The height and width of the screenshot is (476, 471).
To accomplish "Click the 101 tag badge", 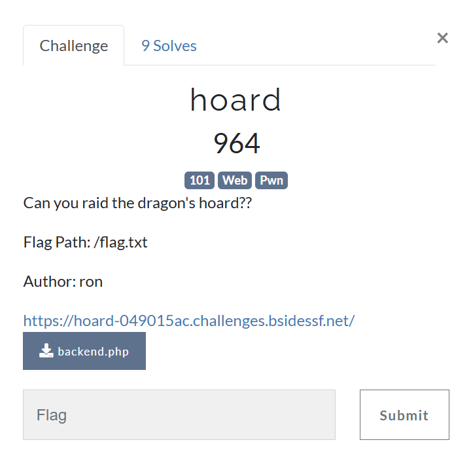I will click(200, 180).
